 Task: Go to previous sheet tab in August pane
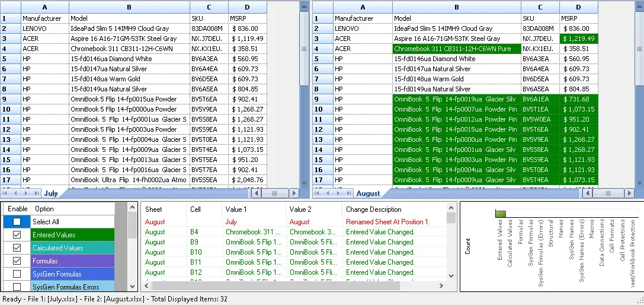click(328, 193)
